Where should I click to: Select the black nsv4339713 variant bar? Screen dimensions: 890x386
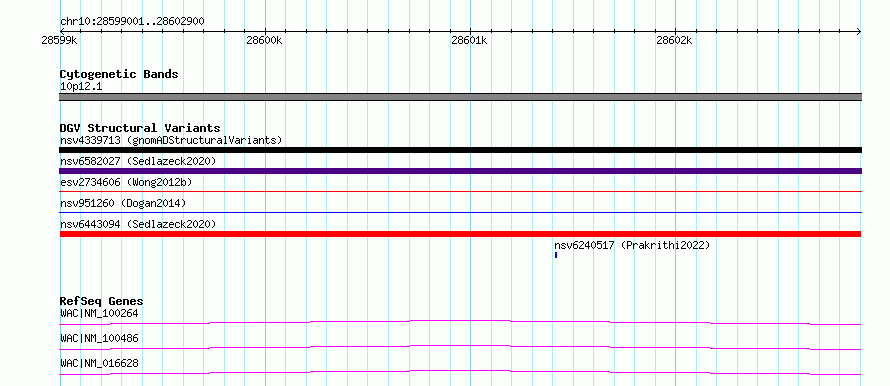pyautogui.click(x=460, y=150)
